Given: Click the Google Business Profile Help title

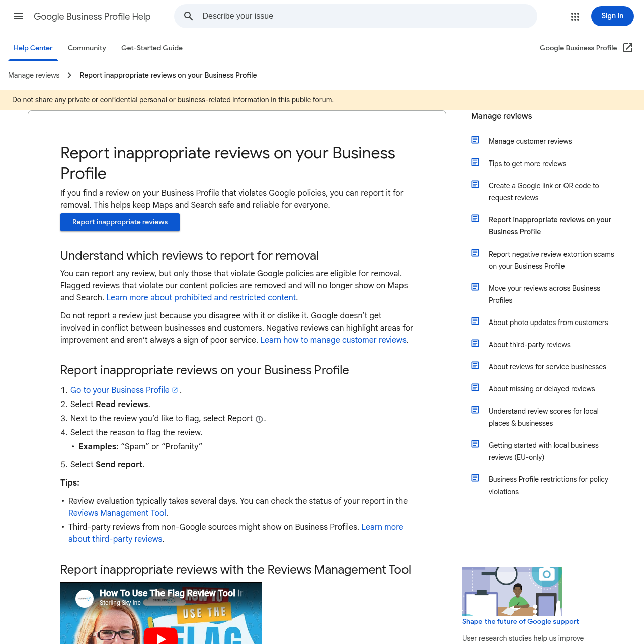Looking at the screenshot, I should pyautogui.click(x=92, y=16).
